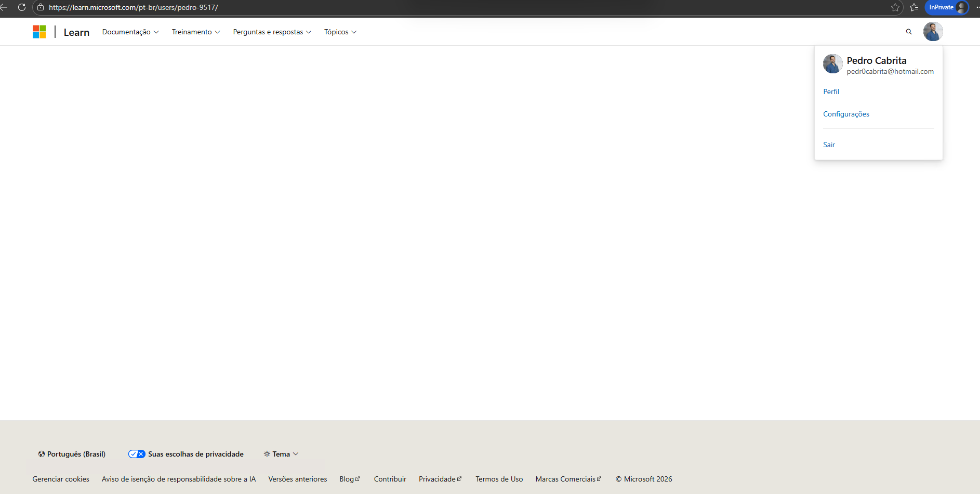Image resolution: width=980 pixels, height=494 pixels.
Task: Expand the Documentação menu
Action: (x=130, y=32)
